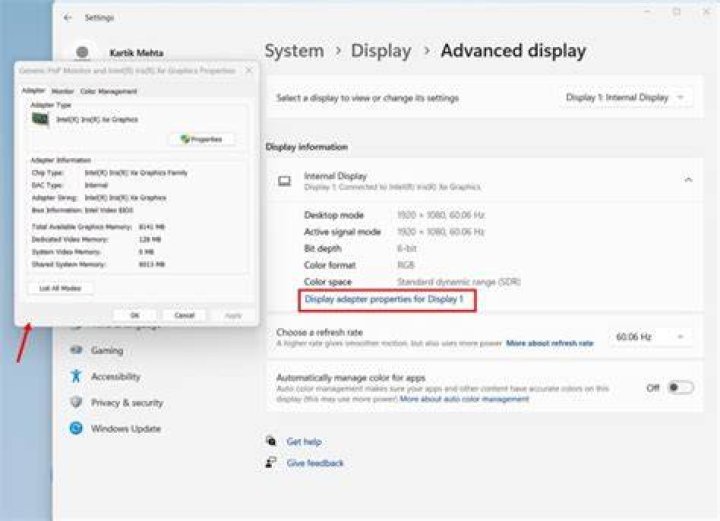
Task: Switch to the Adapter tab
Action: (34, 90)
